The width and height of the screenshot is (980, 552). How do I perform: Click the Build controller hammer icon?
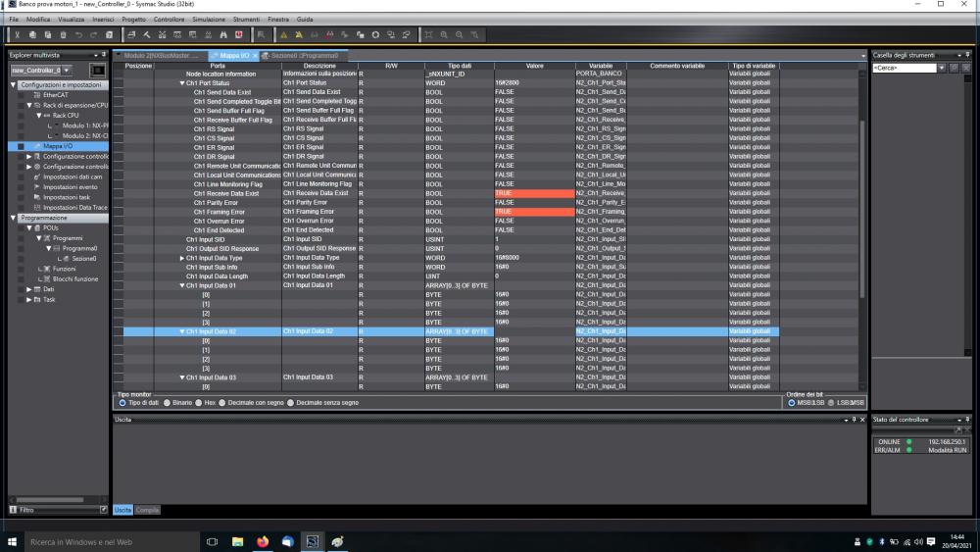(x=147, y=35)
